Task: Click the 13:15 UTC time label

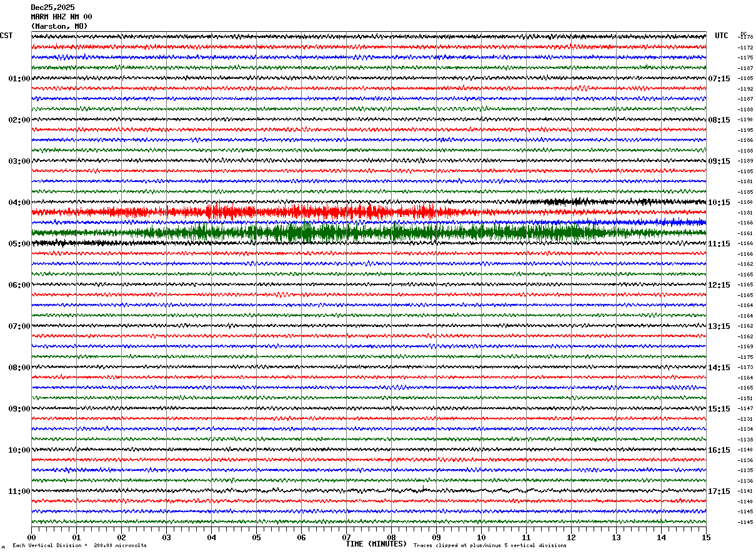Action: coord(719,326)
